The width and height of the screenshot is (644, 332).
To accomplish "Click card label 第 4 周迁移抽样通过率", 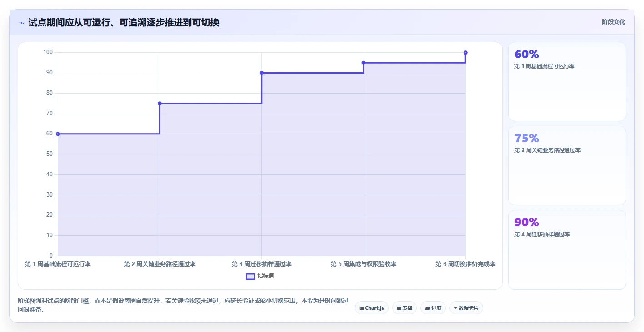I will pos(542,234).
